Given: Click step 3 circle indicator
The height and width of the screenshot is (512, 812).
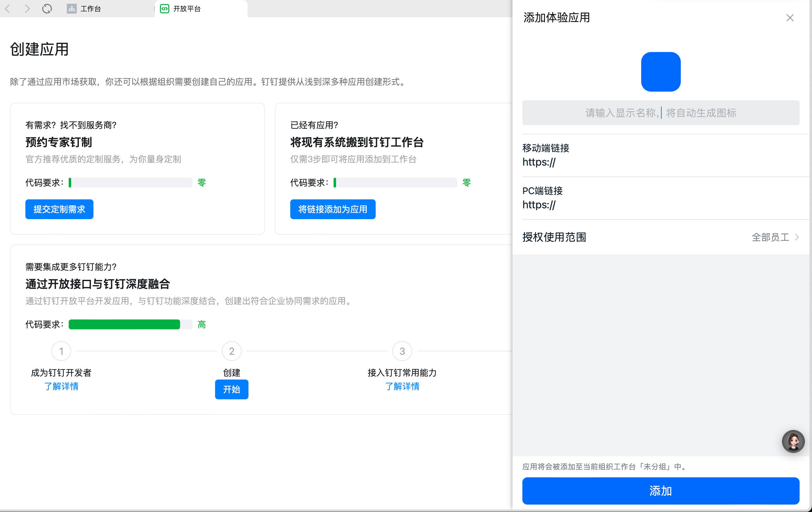Looking at the screenshot, I should click(402, 351).
